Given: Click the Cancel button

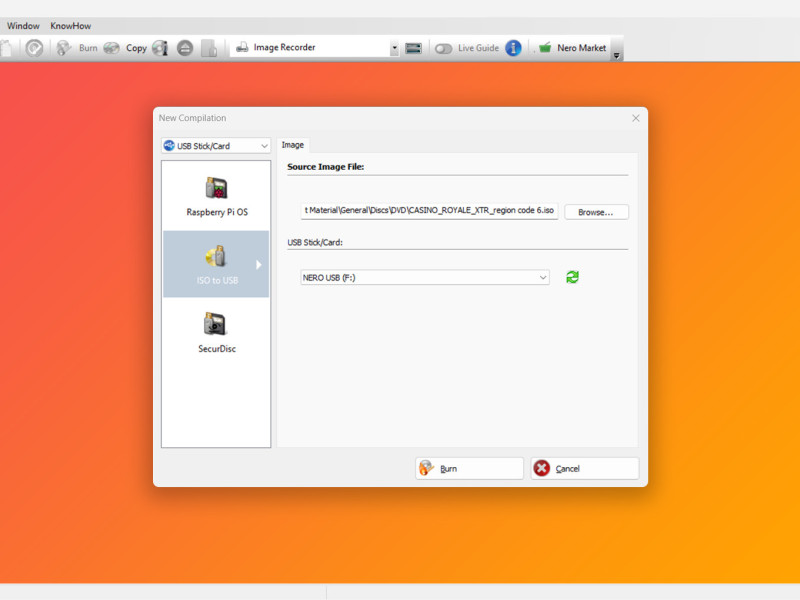Looking at the screenshot, I should (585, 468).
